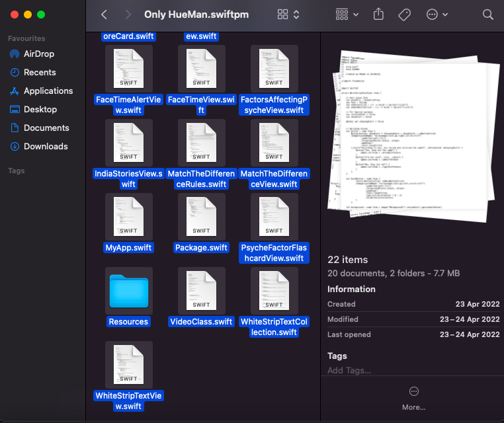Click the Add Tags field

349,370
